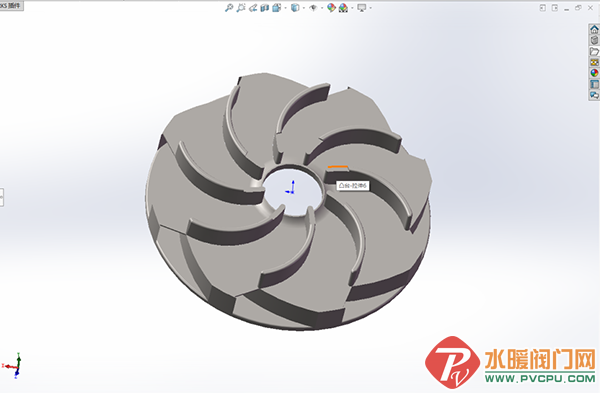Open the View Settings monitor icon
Viewport: 600px width, 393px height.
362,8
